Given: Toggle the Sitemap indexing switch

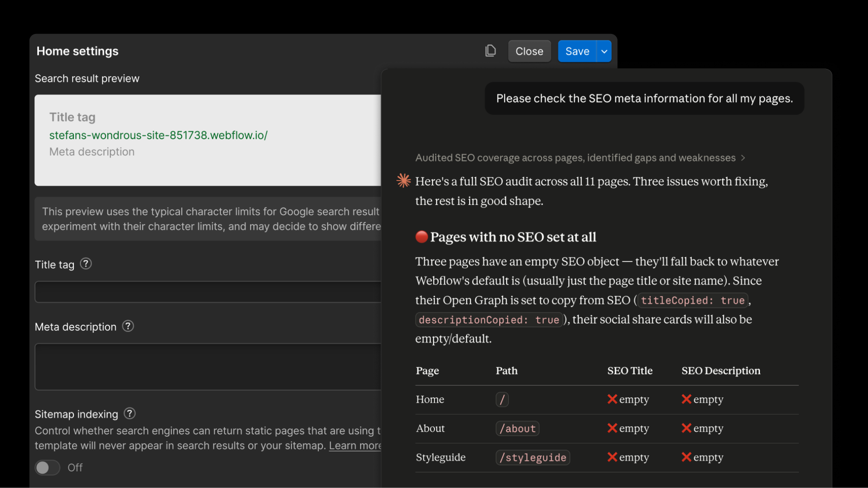Looking at the screenshot, I should point(47,468).
